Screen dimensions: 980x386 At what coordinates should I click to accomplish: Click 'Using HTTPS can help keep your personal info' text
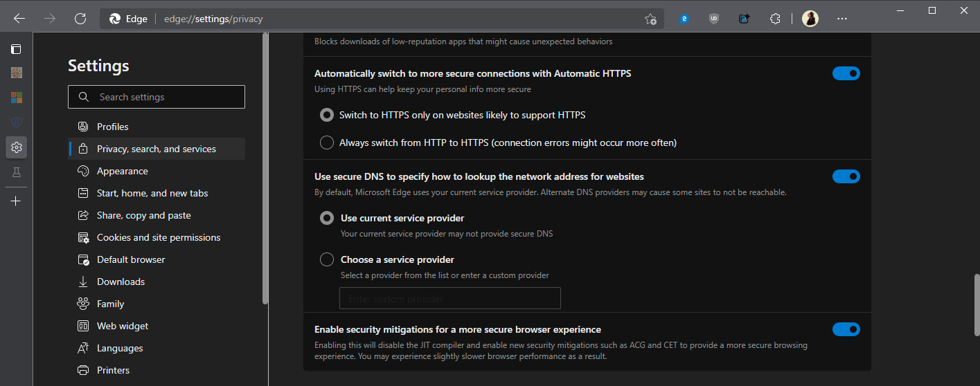(x=422, y=89)
